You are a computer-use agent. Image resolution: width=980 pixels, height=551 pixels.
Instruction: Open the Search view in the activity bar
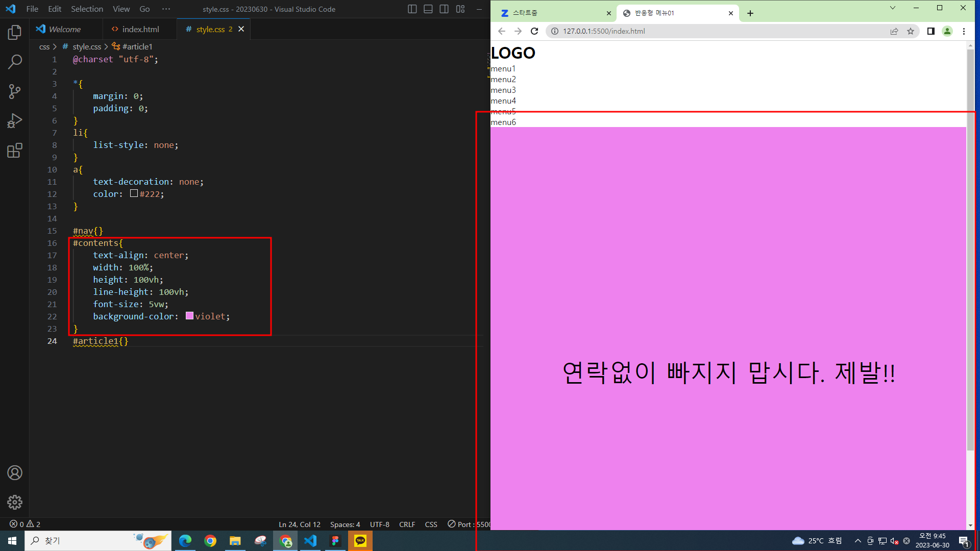pyautogui.click(x=15, y=62)
